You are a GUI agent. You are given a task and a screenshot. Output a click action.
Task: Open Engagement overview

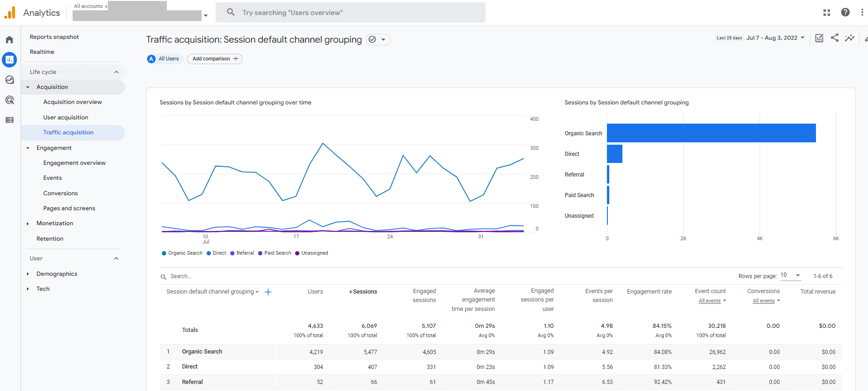click(75, 163)
